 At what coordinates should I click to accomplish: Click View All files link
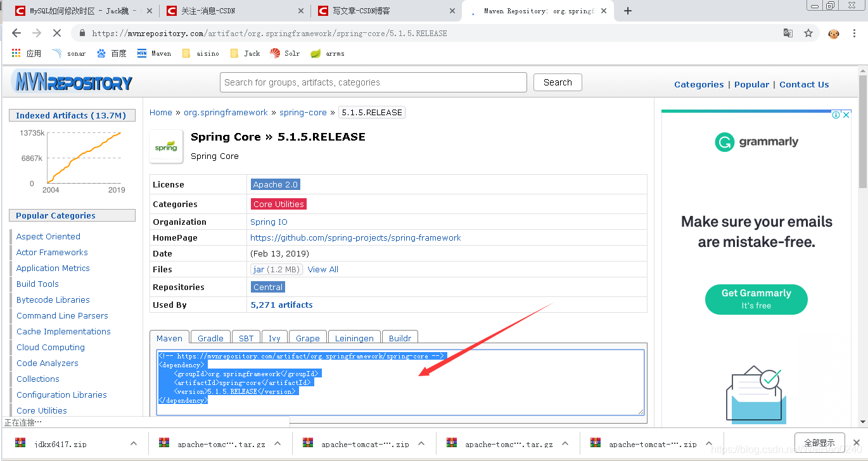[x=323, y=269]
